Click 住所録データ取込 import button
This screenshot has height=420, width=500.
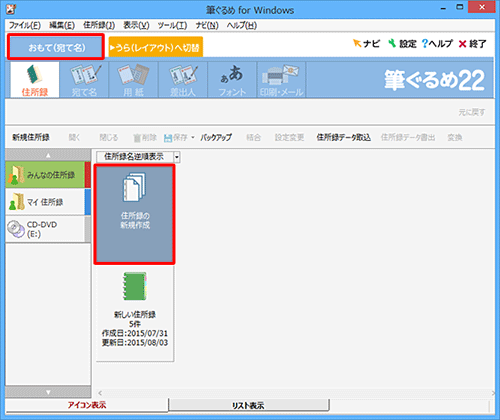pyautogui.click(x=343, y=137)
